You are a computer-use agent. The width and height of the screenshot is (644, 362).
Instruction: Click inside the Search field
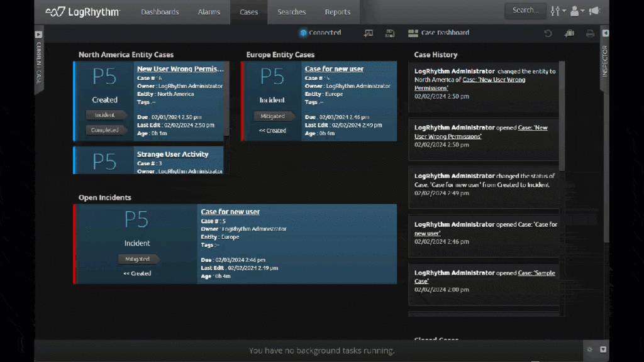click(525, 10)
